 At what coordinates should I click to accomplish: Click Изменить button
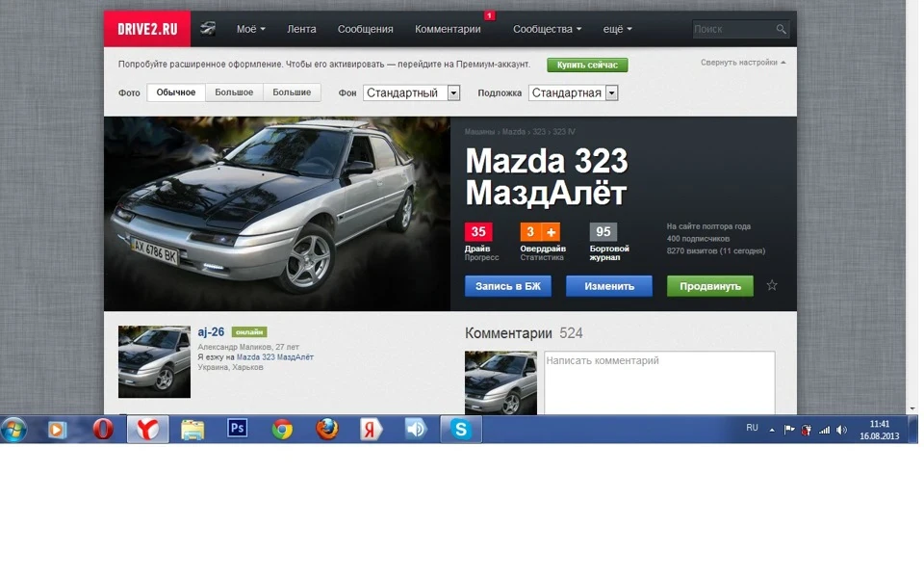(608, 286)
